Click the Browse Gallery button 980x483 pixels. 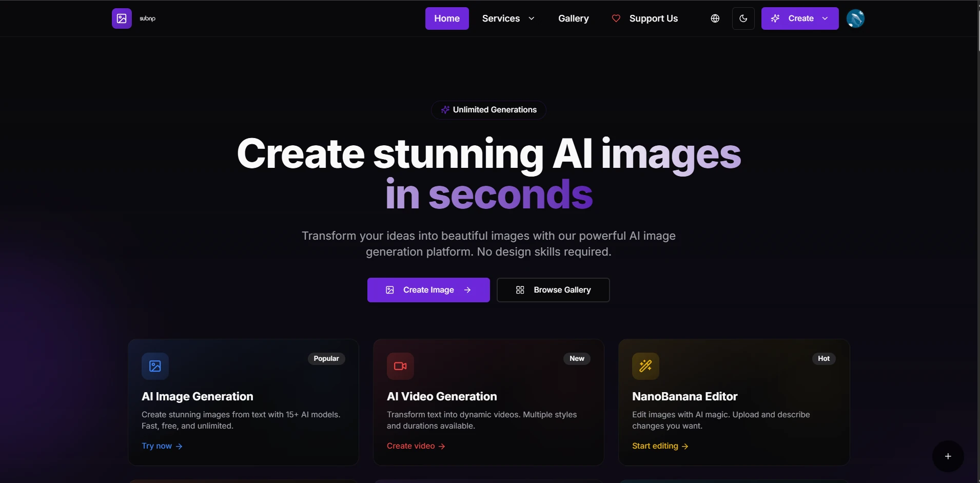click(x=553, y=290)
